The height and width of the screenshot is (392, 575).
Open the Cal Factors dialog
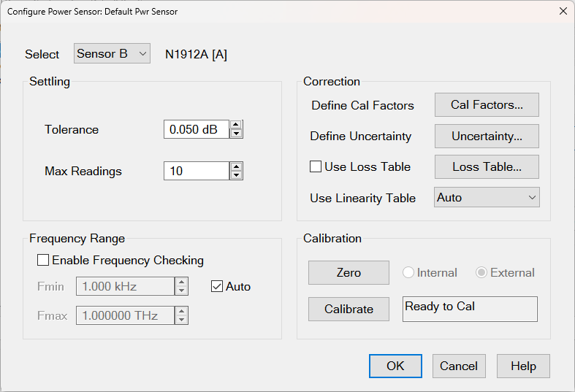487,104
